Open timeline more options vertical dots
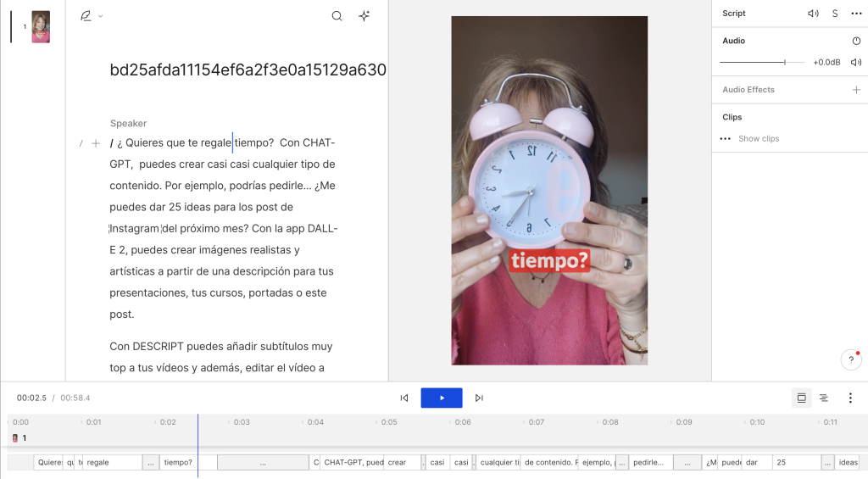 pos(850,398)
